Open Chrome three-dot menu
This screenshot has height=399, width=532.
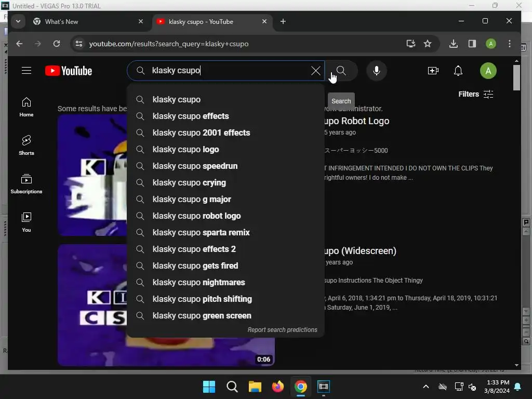coord(509,44)
